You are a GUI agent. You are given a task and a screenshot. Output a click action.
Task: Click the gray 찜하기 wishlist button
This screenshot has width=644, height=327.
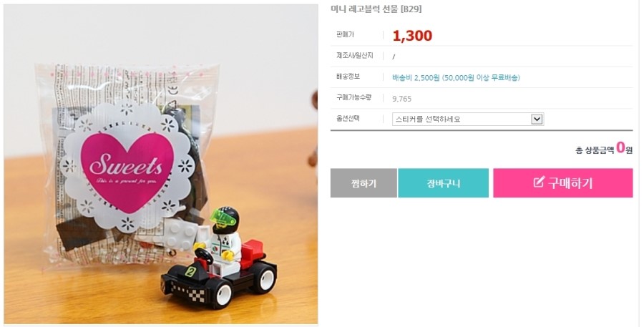(364, 182)
